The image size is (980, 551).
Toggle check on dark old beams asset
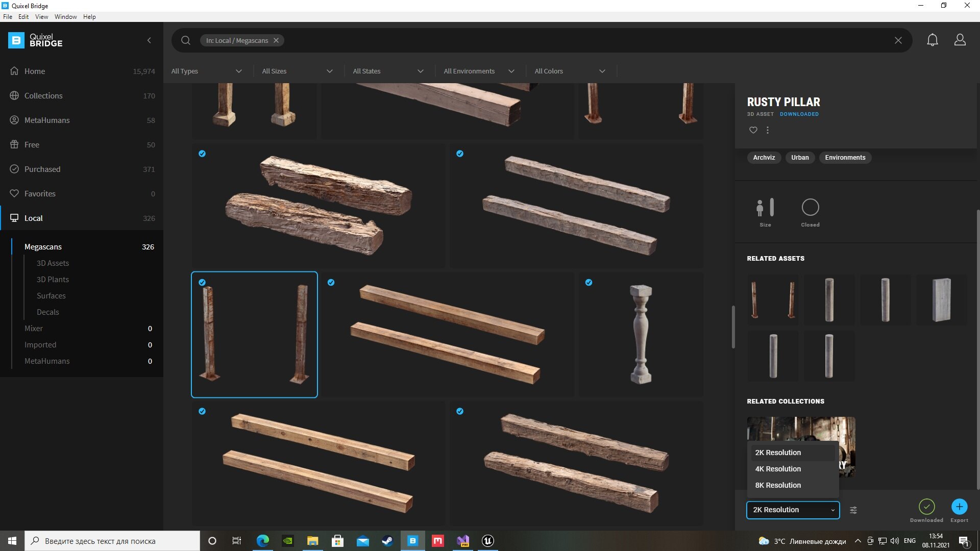pyautogui.click(x=460, y=411)
